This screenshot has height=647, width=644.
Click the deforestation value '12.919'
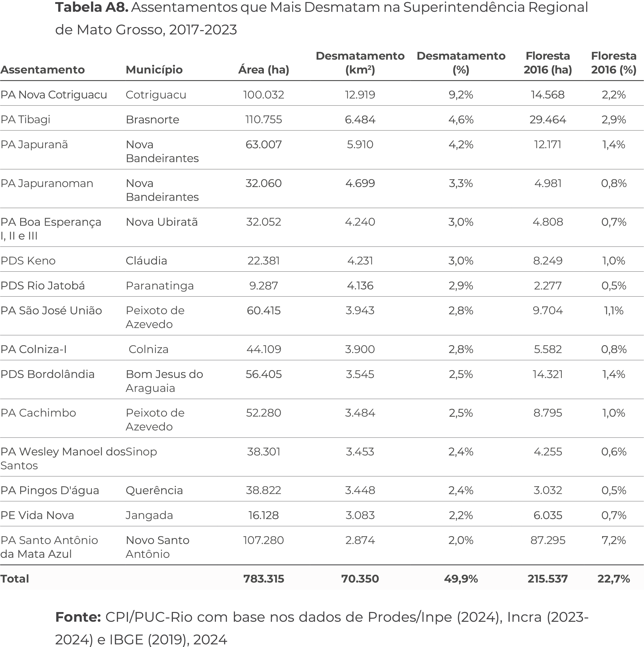360,95
